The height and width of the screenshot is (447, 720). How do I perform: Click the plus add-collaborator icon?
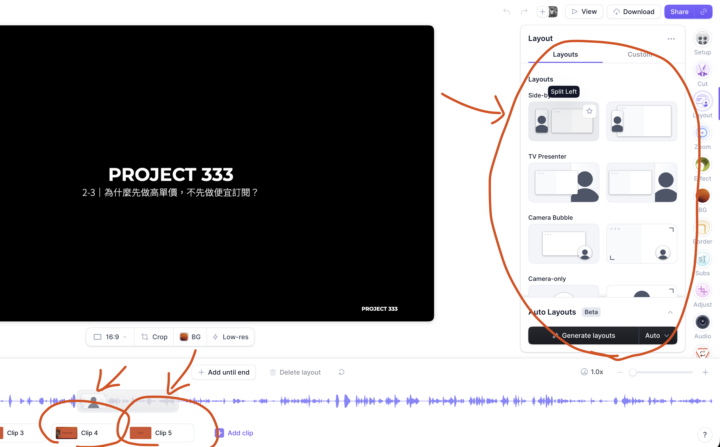click(x=542, y=11)
